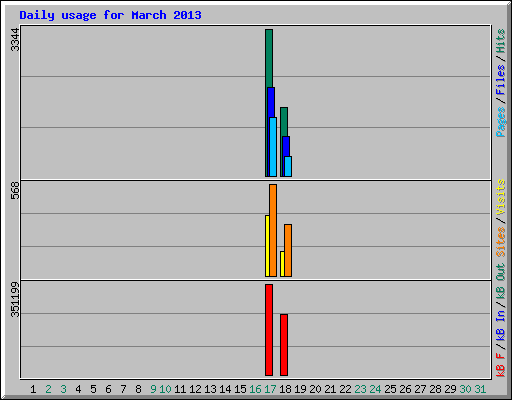Click the cyan Pages bar for day 18
This screenshot has width=512, height=400.
(289, 166)
